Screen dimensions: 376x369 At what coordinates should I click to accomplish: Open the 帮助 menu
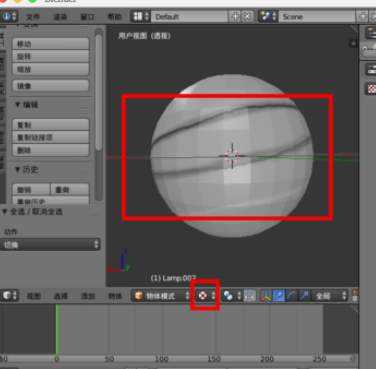(x=114, y=17)
